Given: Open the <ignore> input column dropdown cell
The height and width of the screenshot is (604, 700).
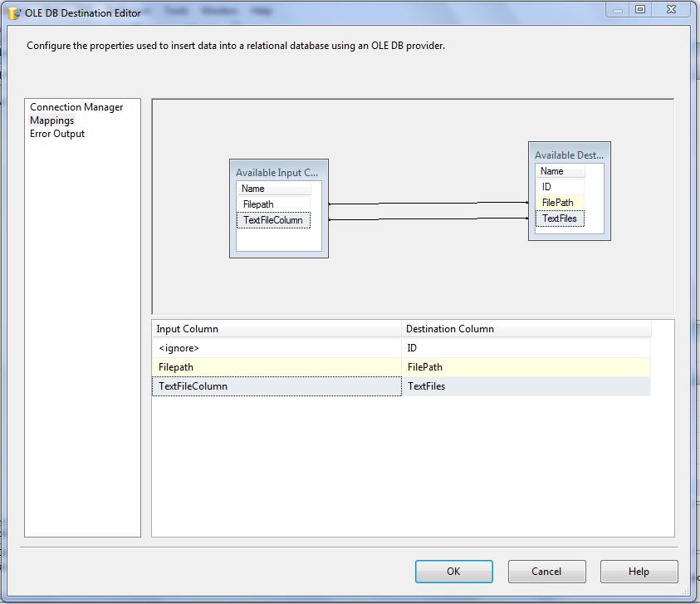Looking at the screenshot, I should [x=276, y=348].
